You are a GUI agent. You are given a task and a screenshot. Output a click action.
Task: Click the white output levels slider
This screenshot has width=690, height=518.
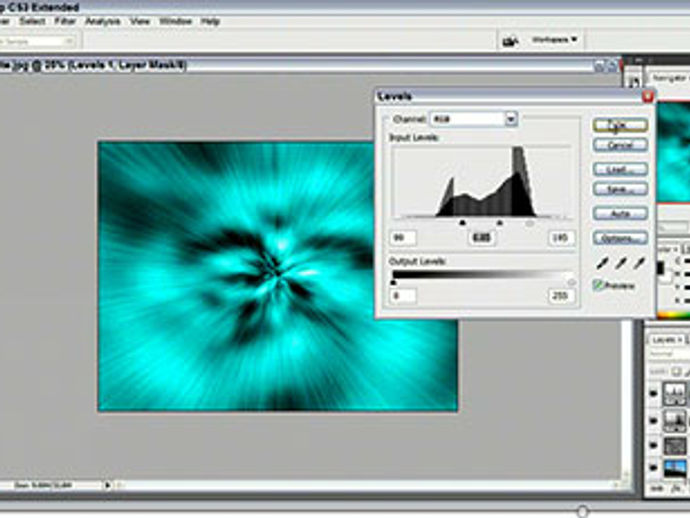pos(572,283)
